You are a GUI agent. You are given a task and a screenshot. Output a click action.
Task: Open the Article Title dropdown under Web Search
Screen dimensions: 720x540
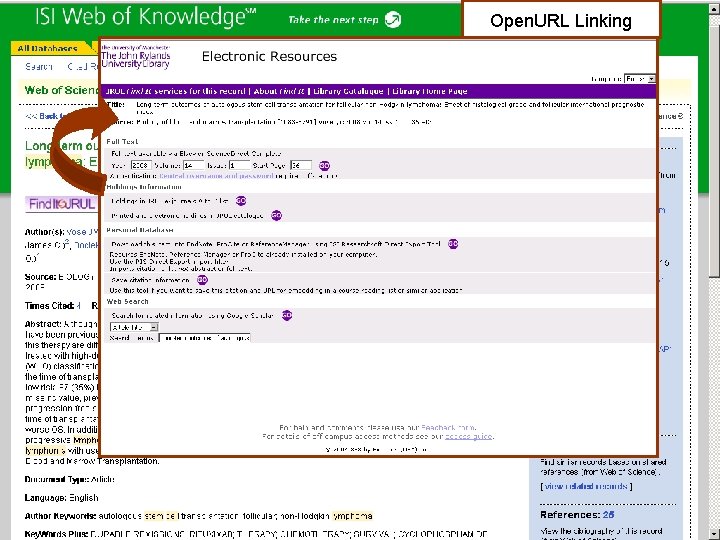134,327
